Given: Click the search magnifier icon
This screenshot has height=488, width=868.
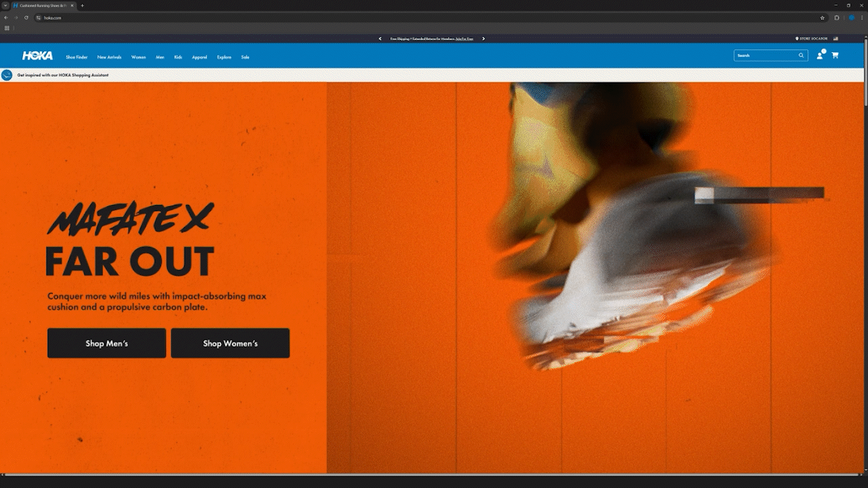Looking at the screenshot, I should point(801,55).
